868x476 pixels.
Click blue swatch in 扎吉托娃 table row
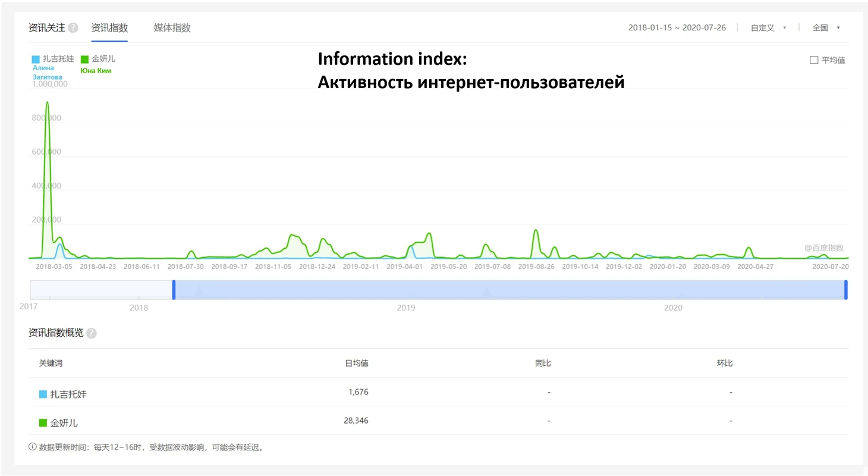43,394
